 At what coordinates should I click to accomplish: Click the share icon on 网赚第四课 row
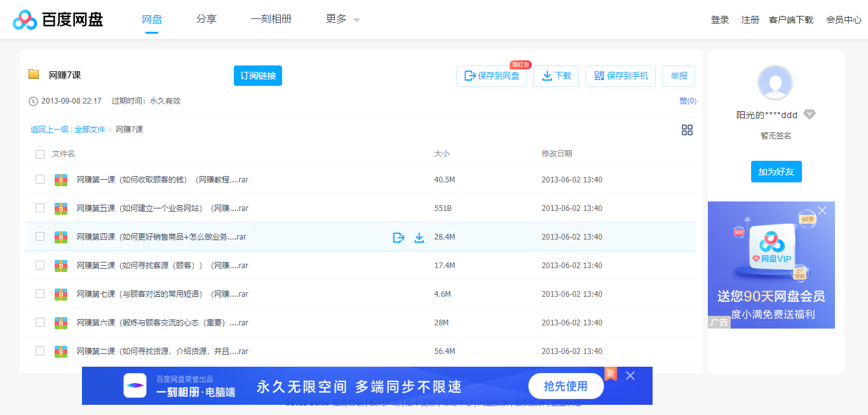click(398, 236)
